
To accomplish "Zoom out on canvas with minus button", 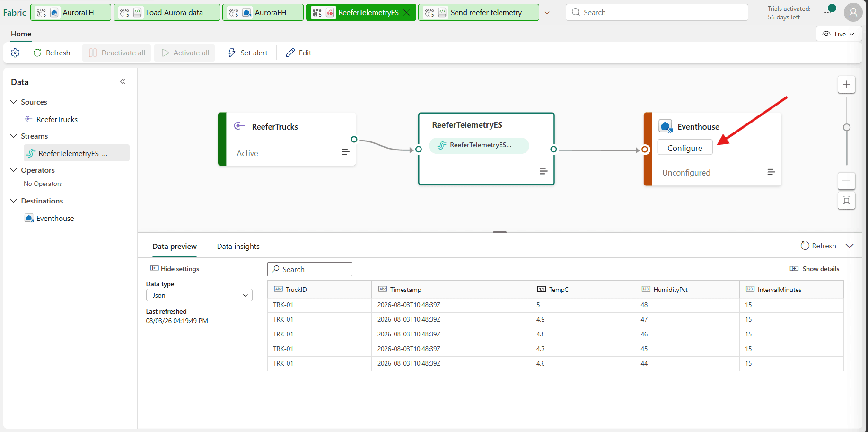I will [847, 181].
